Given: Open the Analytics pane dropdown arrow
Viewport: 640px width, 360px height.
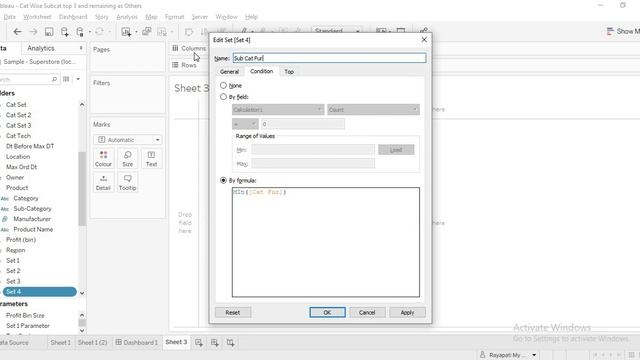Looking at the screenshot, I should tap(81, 48).
